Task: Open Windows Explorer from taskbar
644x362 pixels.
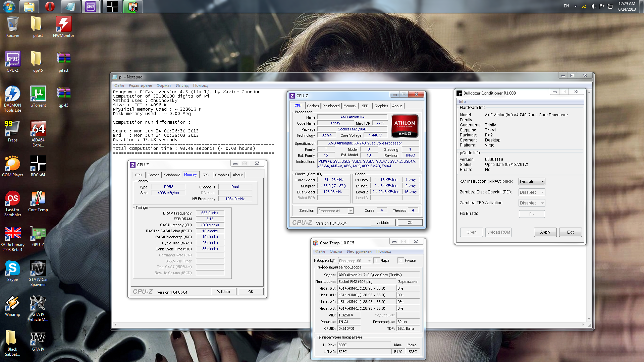Action: [29, 6]
